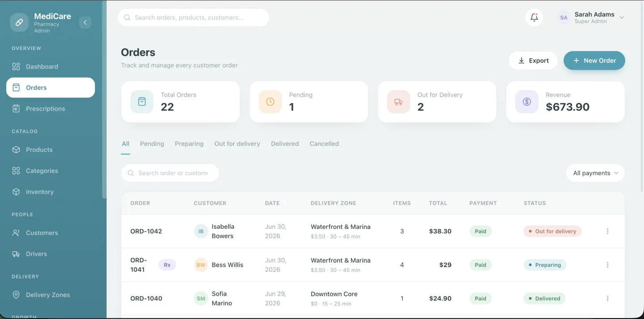Click the MediCare pill logo icon
644x319 pixels.
point(19,22)
